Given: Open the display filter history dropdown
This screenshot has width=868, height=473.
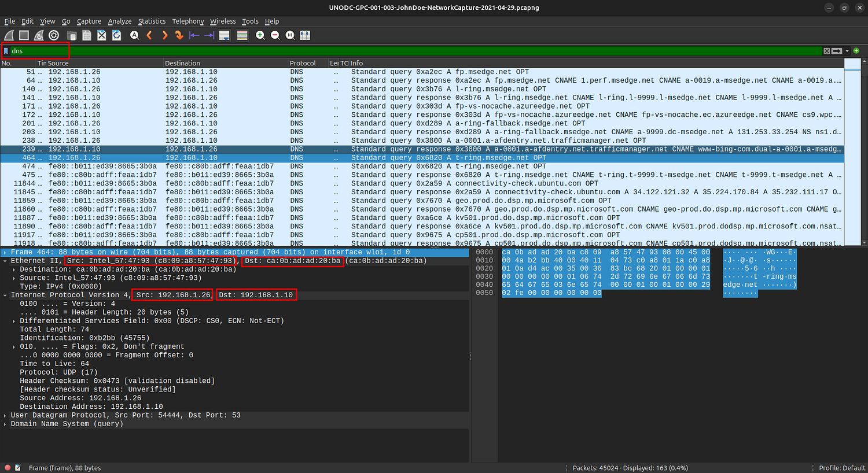Looking at the screenshot, I should (847, 51).
